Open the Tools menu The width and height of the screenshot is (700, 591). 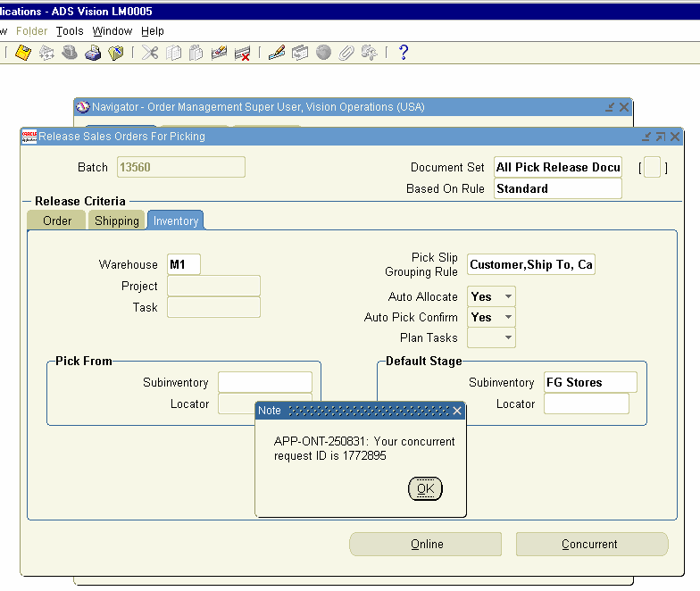70,31
